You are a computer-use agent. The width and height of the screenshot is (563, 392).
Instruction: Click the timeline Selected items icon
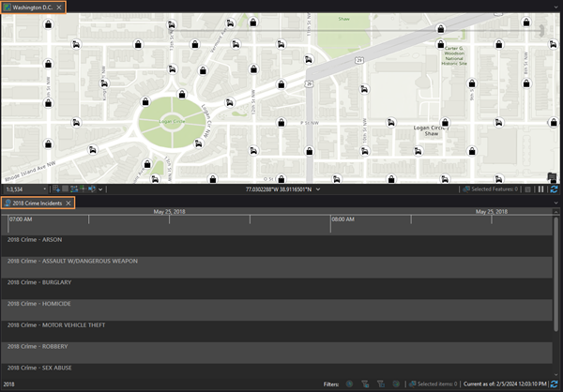(411, 384)
